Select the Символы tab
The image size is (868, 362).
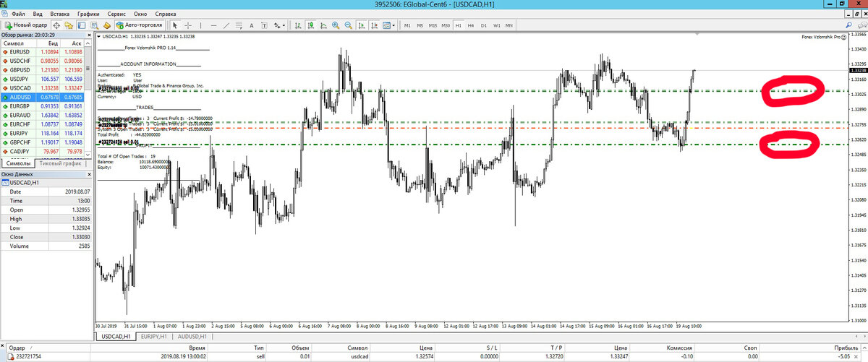point(19,164)
